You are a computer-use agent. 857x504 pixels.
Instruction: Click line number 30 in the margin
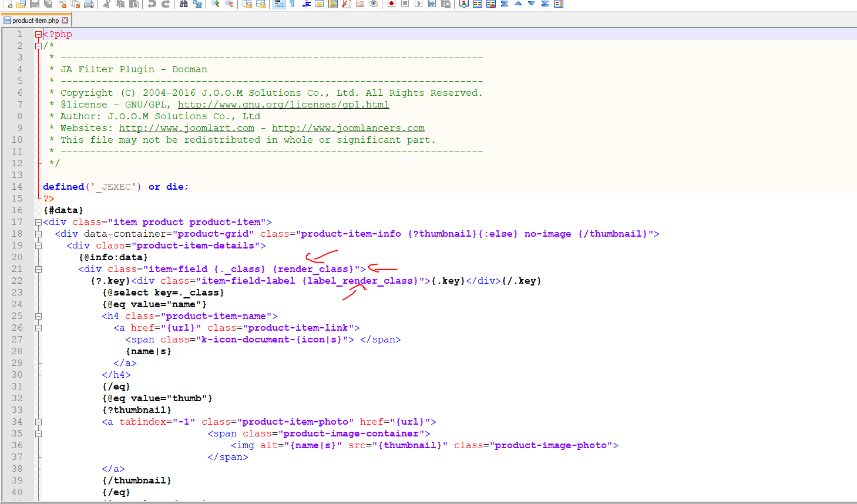(17, 375)
